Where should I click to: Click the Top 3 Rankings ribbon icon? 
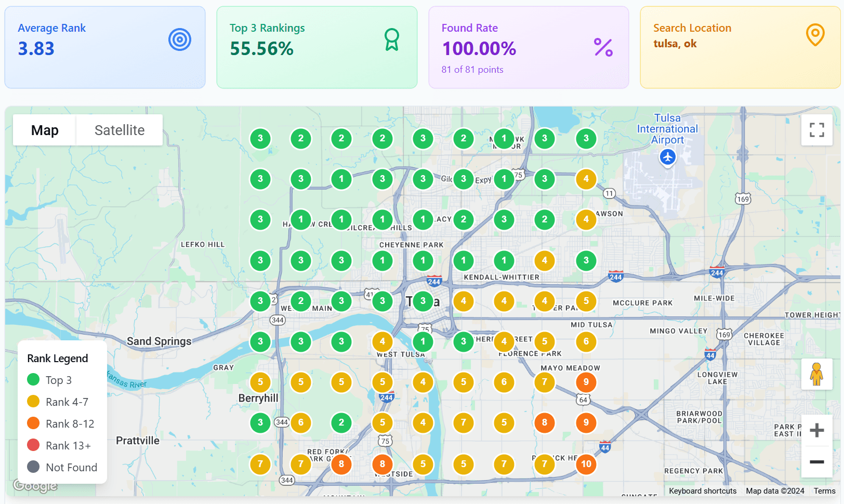[392, 39]
